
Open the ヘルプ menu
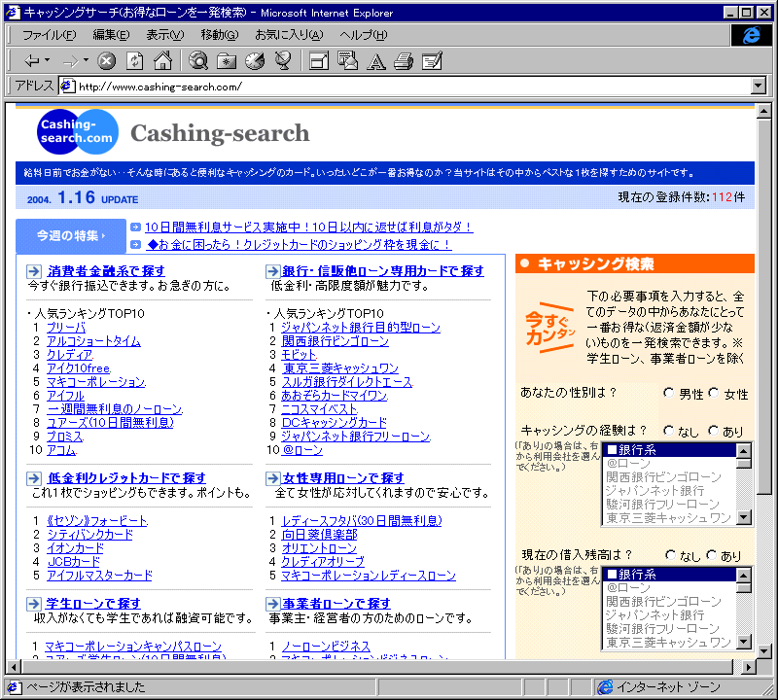pos(363,35)
